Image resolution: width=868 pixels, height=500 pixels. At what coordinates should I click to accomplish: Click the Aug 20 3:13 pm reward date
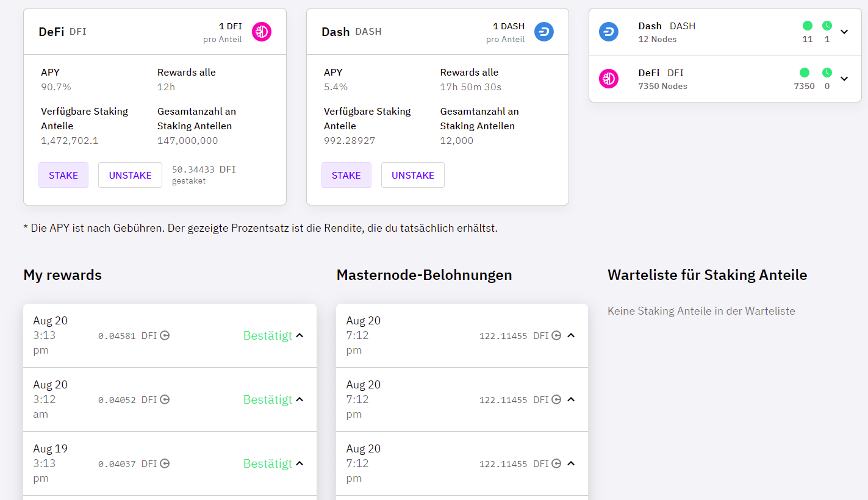[51, 335]
